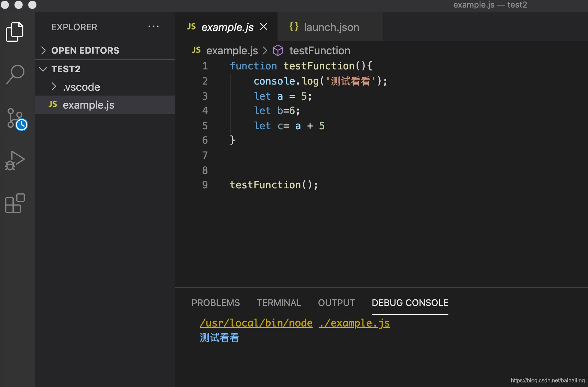Viewport: 588px width, 387px height.
Task: Open the Source Control view
Action: (14, 118)
